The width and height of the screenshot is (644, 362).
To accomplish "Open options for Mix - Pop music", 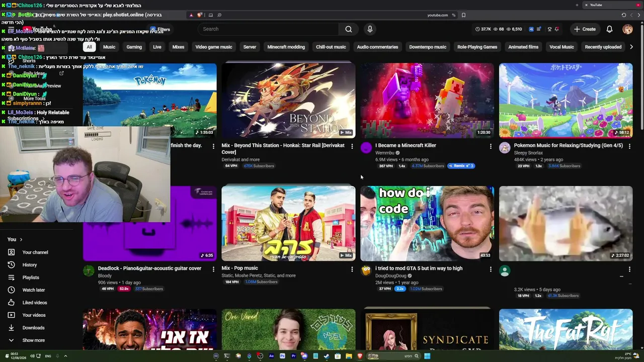I will 352,269.
